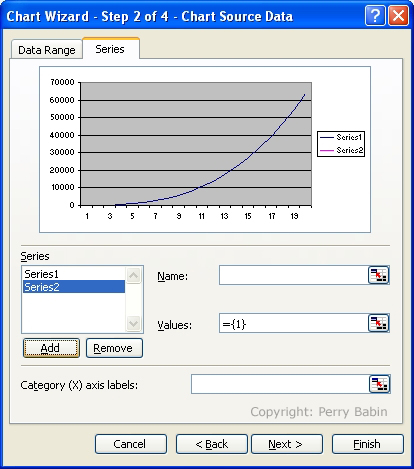Viewport: 414px width, 469px height.
Task: Focus the Category (X) axis labels field
Action: 280,384
